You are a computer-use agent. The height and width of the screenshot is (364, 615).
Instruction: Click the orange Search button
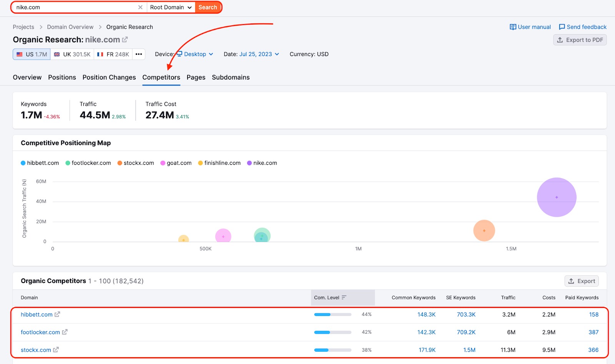(x=208, y=7)
